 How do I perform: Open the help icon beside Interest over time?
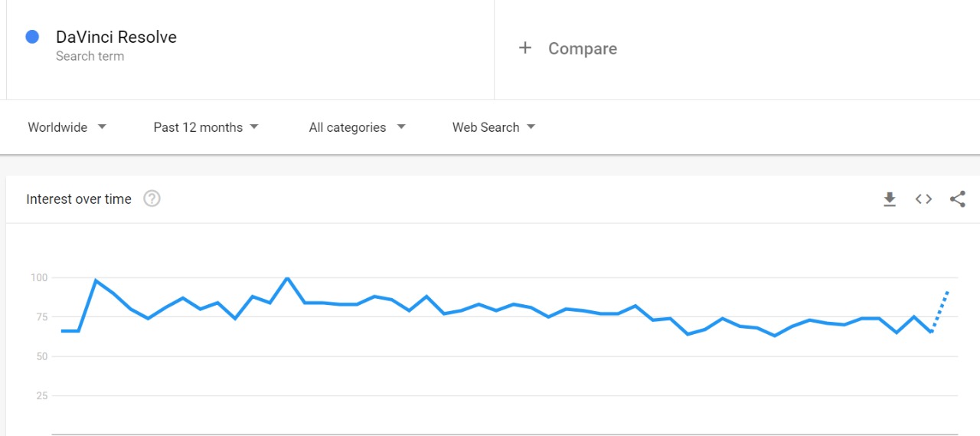(152, 199)
